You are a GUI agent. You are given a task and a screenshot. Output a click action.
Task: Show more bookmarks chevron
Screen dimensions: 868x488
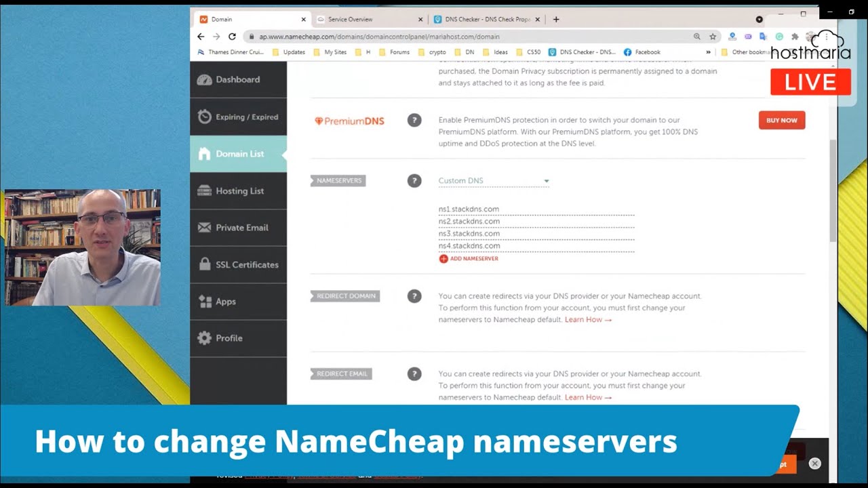pos(708,52)
